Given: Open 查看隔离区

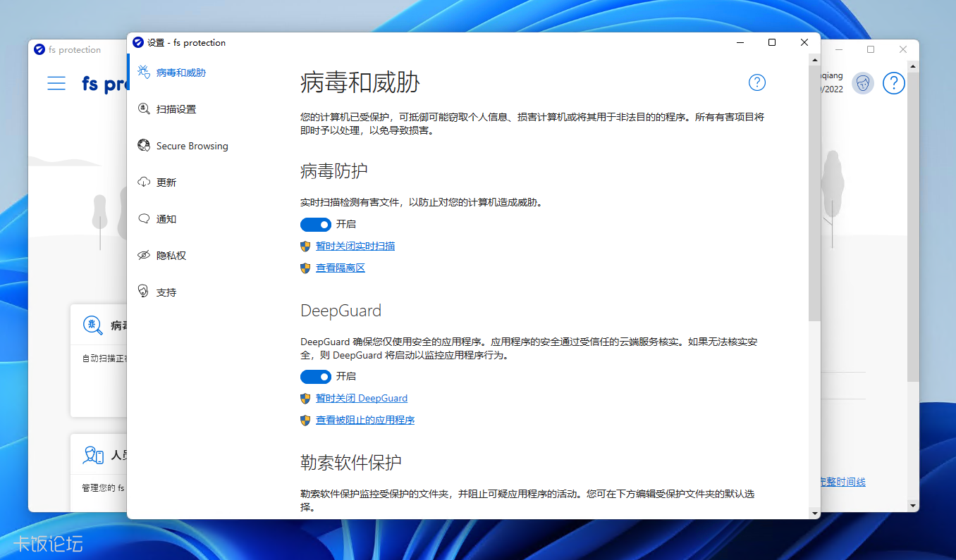Looking at the screenshot, I should pyautogui.click(x=341, y=268).
